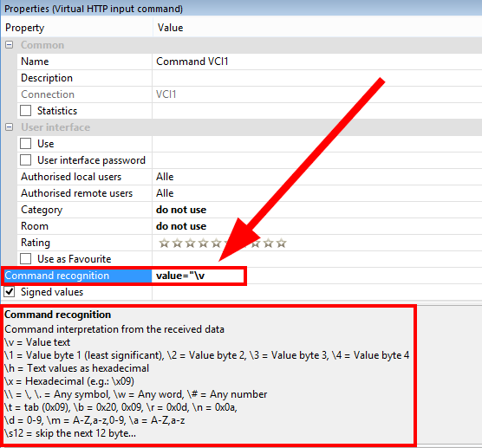This screenshot has width=482, height=448.
Task: Click the User interface section heading
Action: pyautogui.click(x=55, y=127)
